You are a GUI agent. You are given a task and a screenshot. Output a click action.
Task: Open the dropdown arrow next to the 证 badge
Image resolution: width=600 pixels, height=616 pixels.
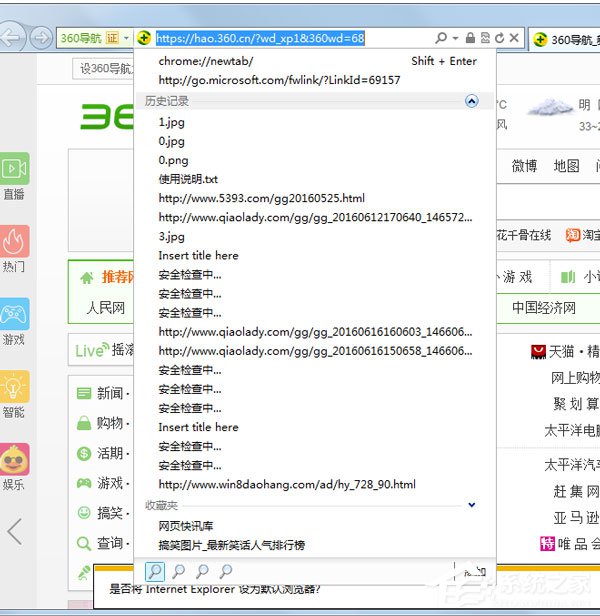(x=126, y=38)
